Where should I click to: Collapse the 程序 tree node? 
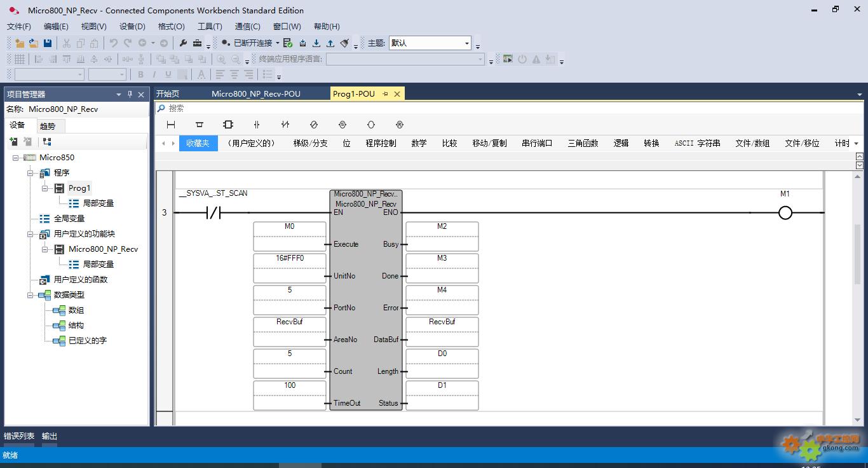tap(30, 173)
